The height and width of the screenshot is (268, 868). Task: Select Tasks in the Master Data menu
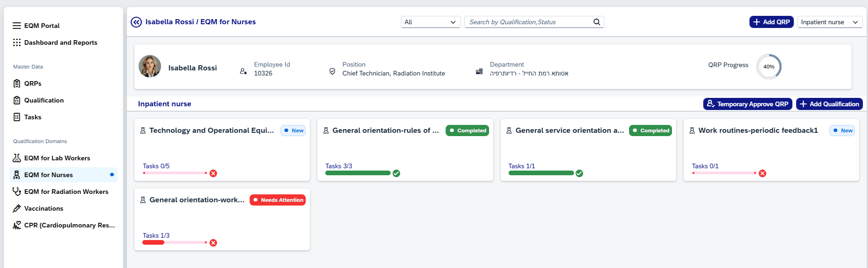point(33,117)
